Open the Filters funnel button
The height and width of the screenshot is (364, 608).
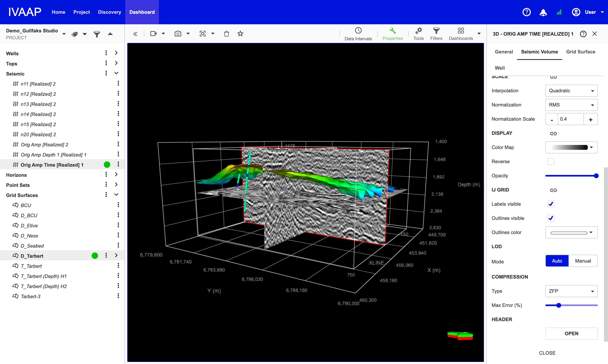[x=436, y=34]
